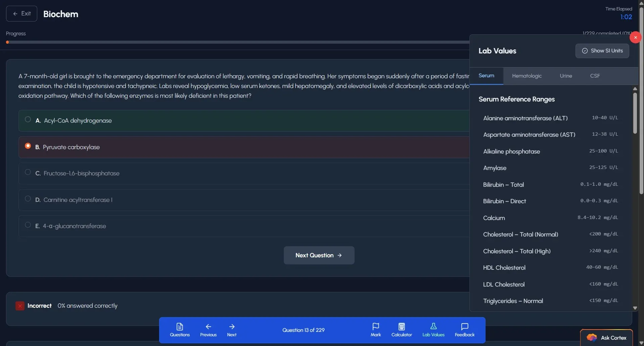Select answer C Fructose-1,6-bisphosphatase

(x=28, y=172)
